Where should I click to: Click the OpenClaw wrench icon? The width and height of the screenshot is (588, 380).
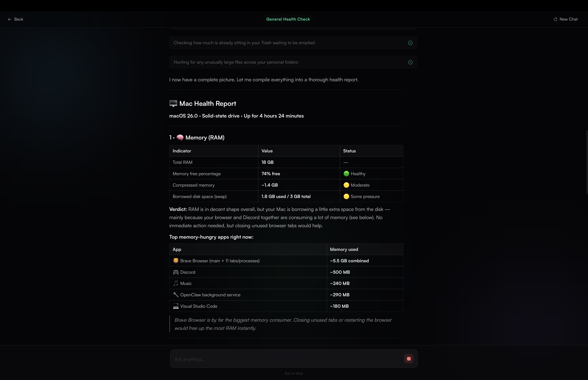[176, 295]
